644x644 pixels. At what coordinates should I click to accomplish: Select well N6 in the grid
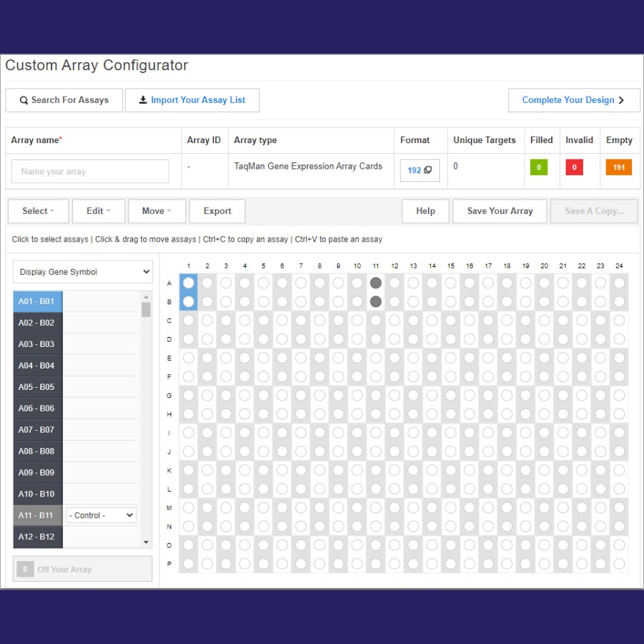[282, 527]
